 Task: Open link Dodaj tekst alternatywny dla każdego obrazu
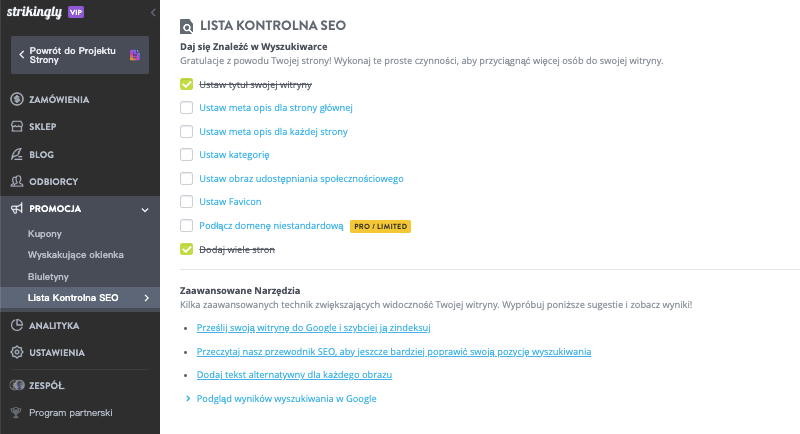click(x=294, y=375)
